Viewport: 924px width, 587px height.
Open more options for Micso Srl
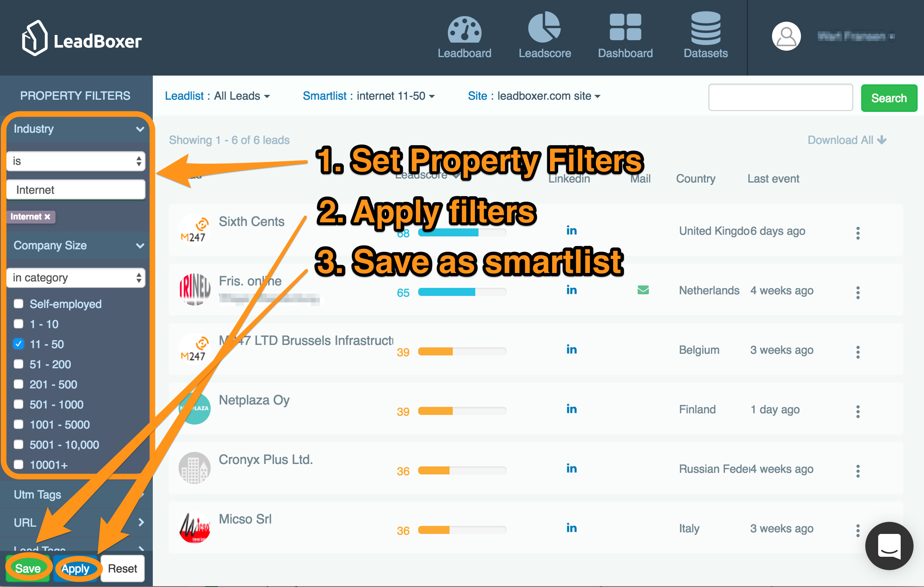click(858, 530)
